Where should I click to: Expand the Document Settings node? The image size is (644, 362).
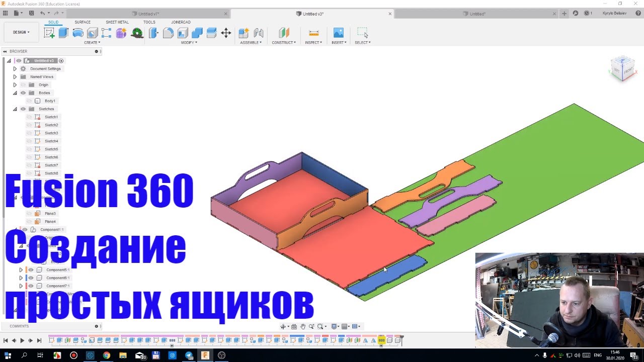(15, 69)
